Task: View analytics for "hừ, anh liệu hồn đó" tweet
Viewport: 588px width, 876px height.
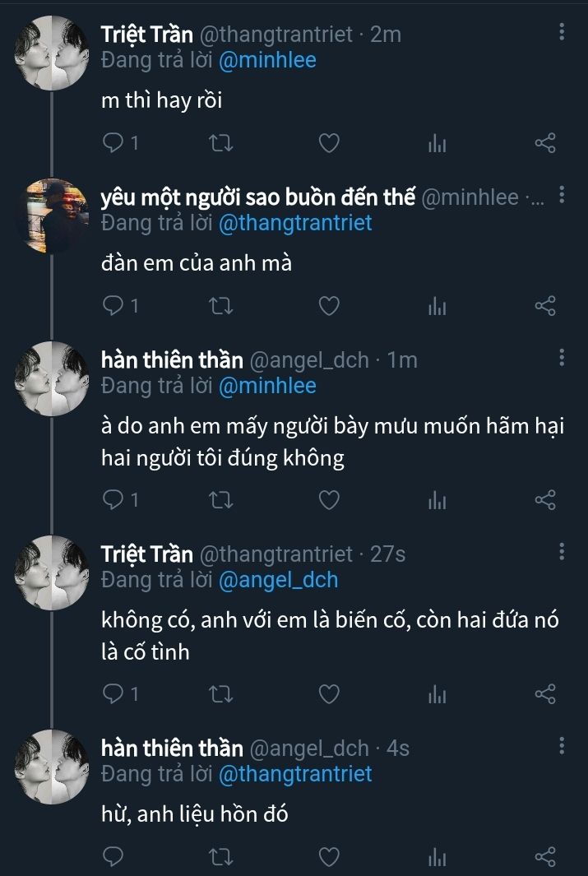Action: [437, 859]
